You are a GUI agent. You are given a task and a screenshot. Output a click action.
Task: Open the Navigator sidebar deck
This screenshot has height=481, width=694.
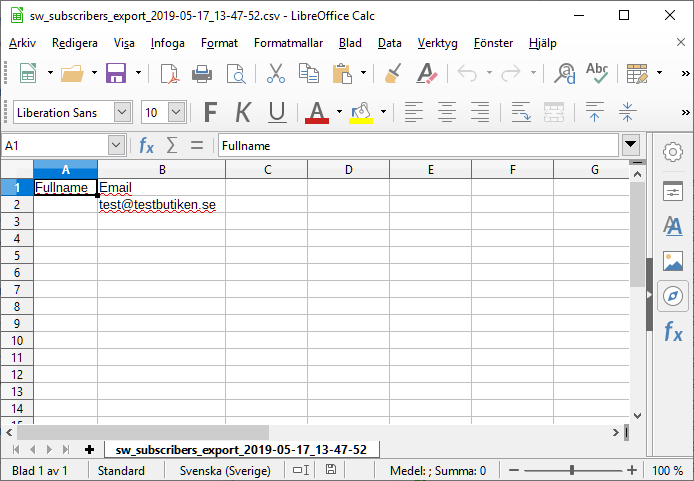[673, 296]
